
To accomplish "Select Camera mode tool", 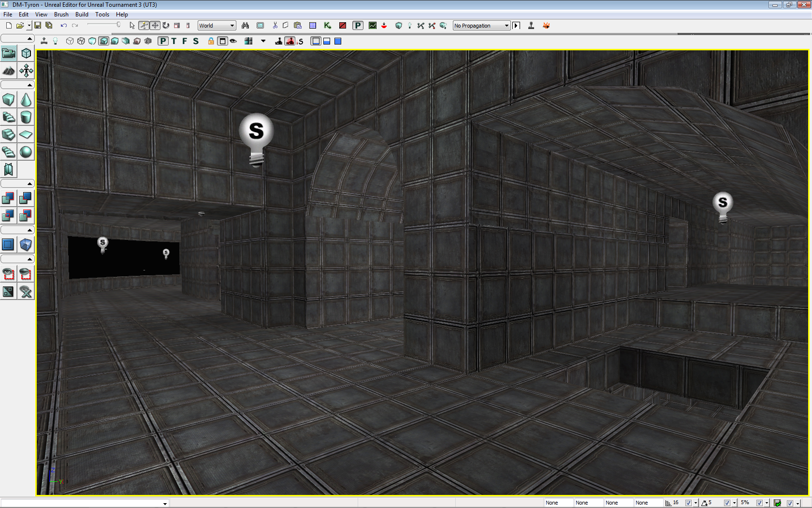I will (x=9, y=53).
